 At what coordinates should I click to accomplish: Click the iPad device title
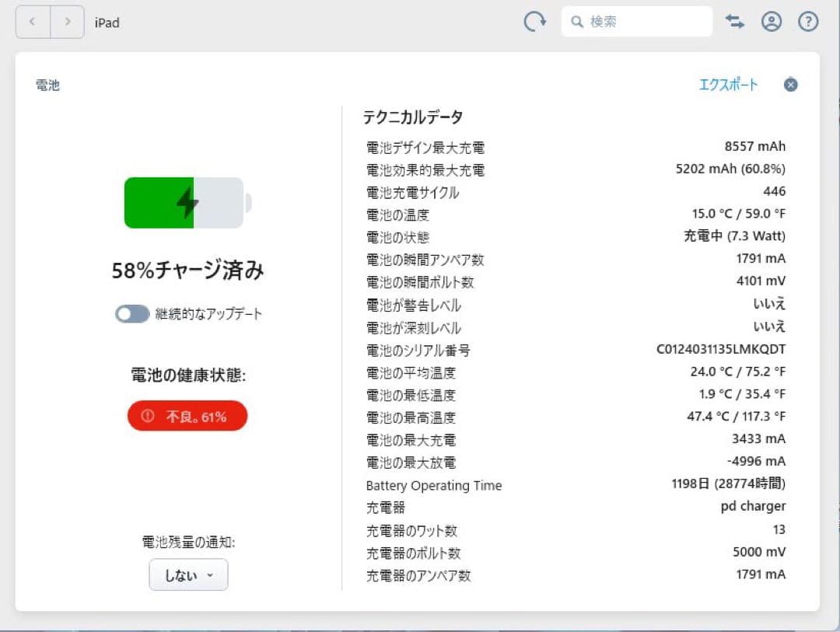107,22
